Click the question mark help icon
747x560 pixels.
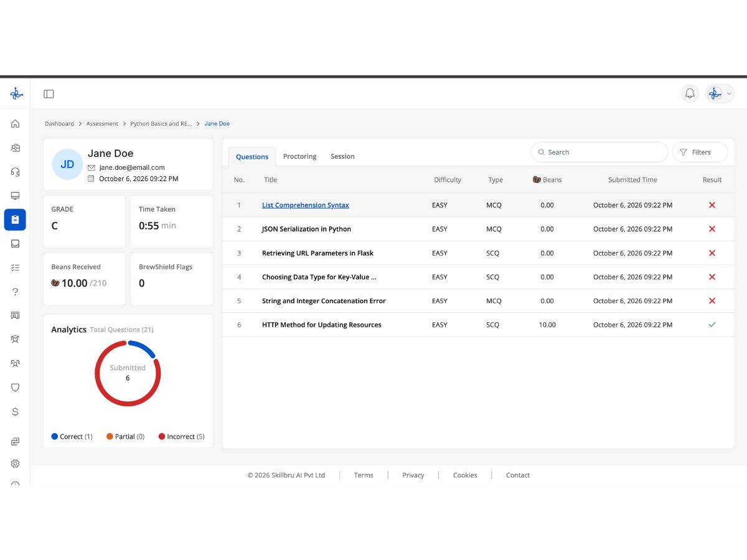tap(15, 291)
